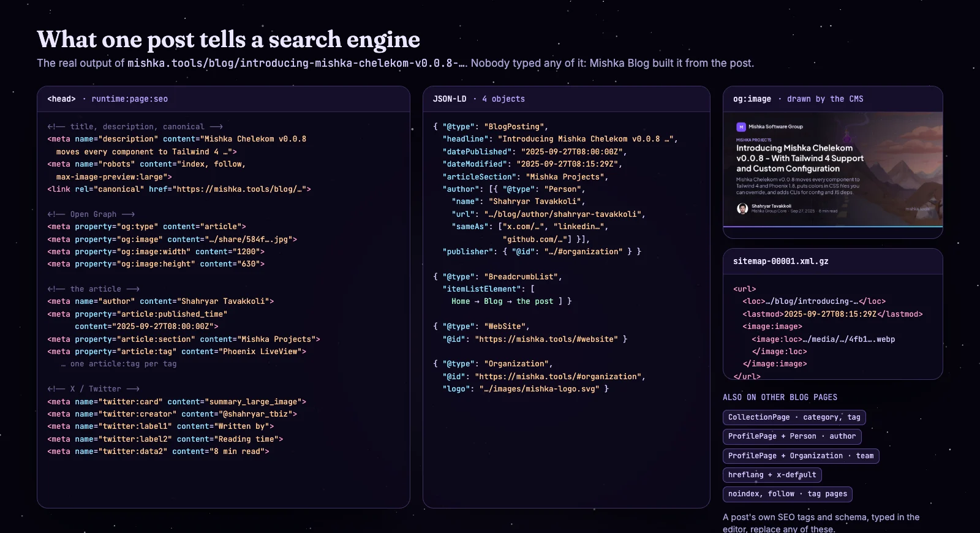Screen dimensions: 980x533
Task: Click the 'og:image' panel header label
Action: [752, 99]
